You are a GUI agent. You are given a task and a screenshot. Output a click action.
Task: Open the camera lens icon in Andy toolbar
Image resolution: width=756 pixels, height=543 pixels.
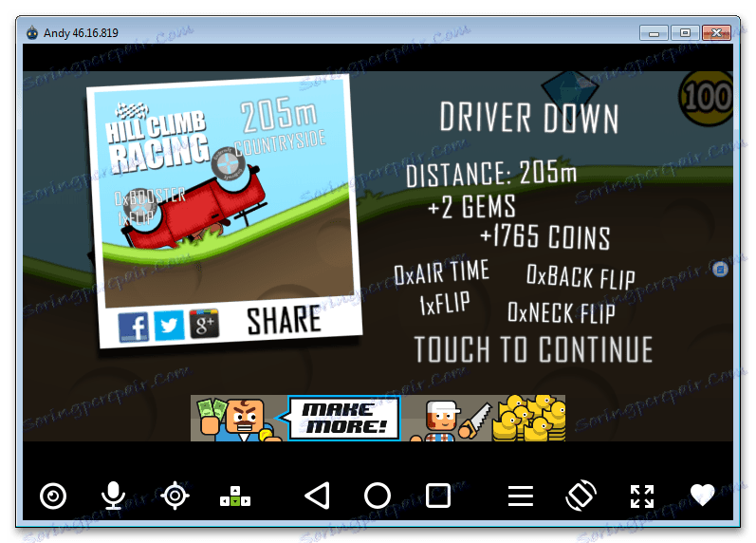point(53,496)
